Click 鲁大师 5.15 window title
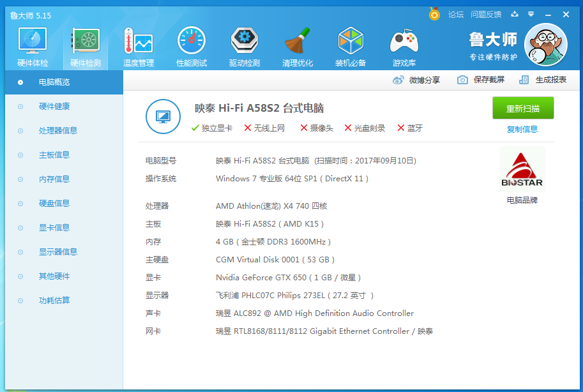 (31, 15)
